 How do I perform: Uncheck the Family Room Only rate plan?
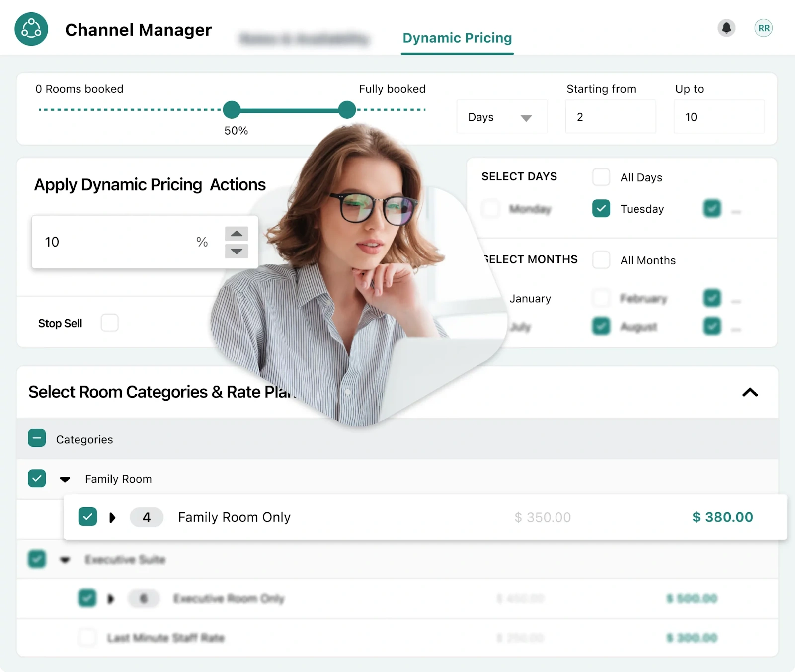pyautogui.click(x=87, y=517)
